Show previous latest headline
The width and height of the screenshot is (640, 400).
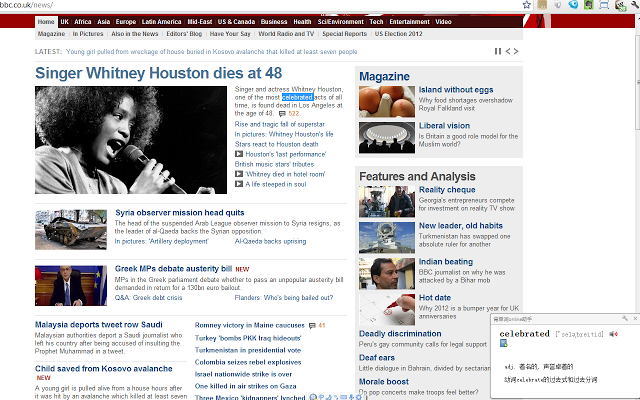[x=508, y=51]
